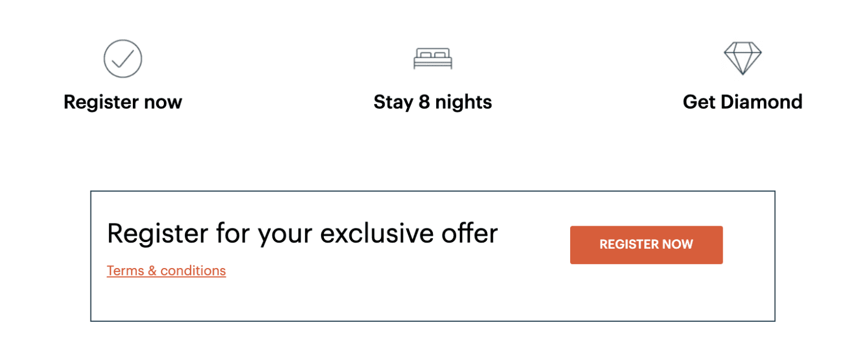868x350 pixels.
Task: Click the Get Diamond step label
Action: [743, 102]
